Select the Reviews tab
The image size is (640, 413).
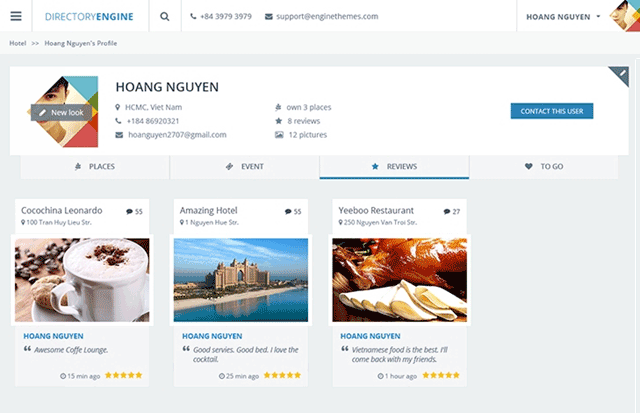(x=394, y=167)
